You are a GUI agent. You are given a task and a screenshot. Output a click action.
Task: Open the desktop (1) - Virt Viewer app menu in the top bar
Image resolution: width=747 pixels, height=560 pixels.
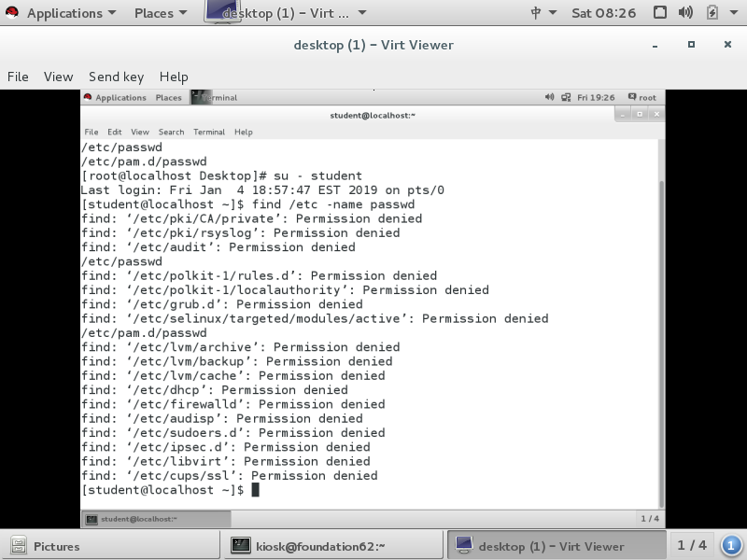pos(286,13)
